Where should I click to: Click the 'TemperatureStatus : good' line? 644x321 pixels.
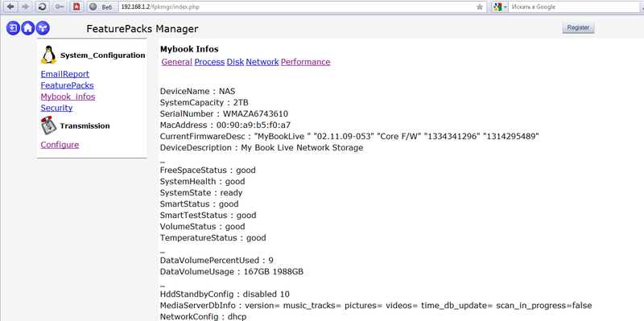coord(213,237)
